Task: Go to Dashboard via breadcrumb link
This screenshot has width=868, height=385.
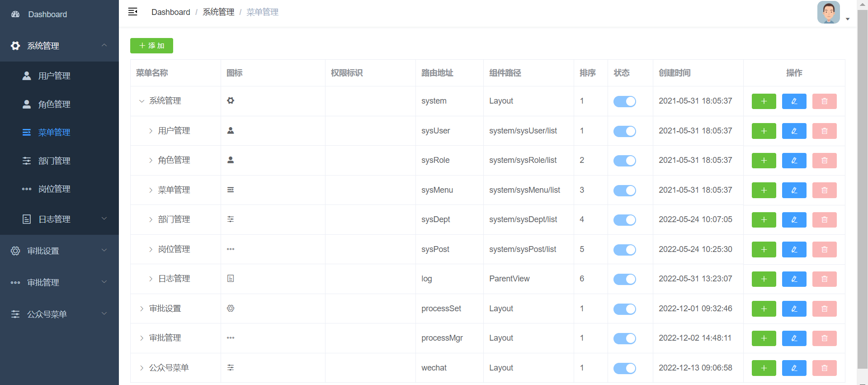Action: [x=171, y=12]
